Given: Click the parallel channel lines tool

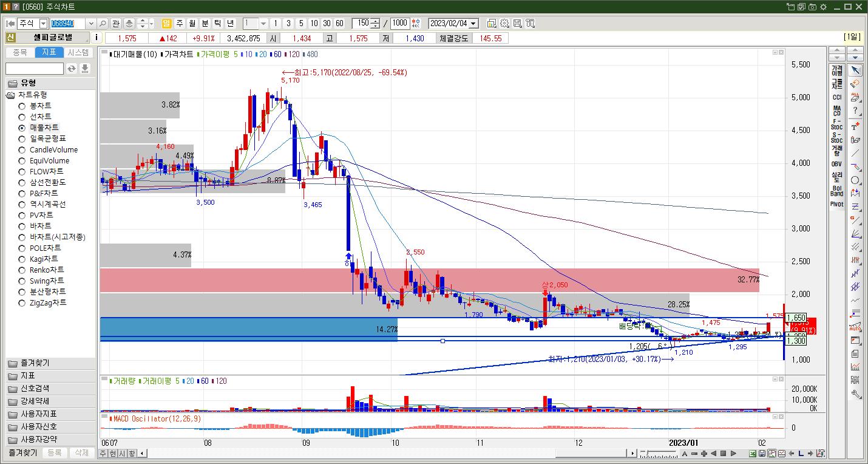Looking at the screenshot, I should [x=855, y=246].
